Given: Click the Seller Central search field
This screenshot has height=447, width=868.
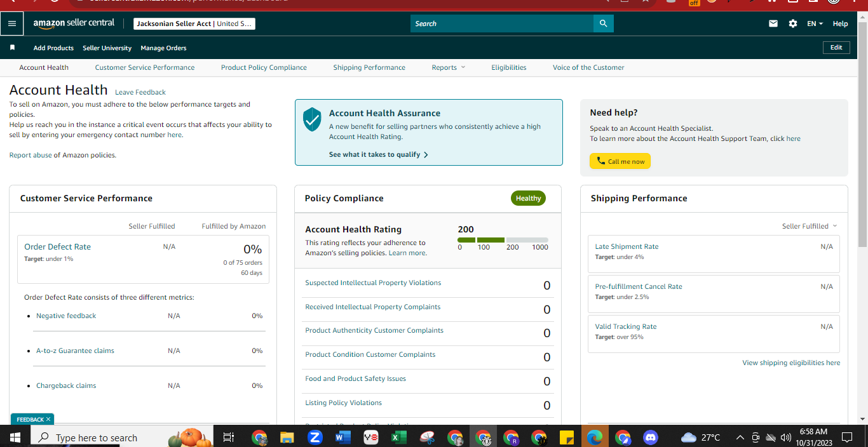Looking at the screenshot, I should click(502, 23).
